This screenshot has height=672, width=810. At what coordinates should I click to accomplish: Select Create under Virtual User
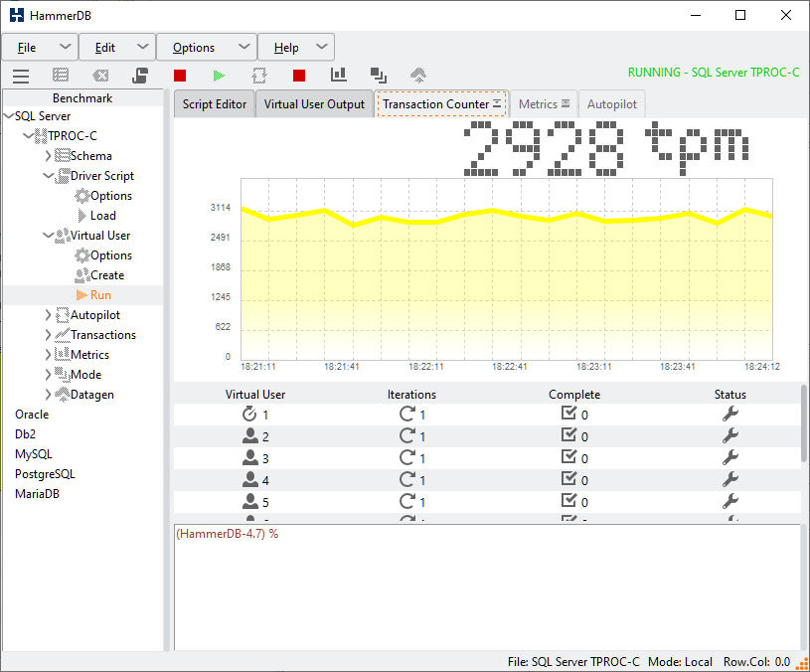[107, 275]
